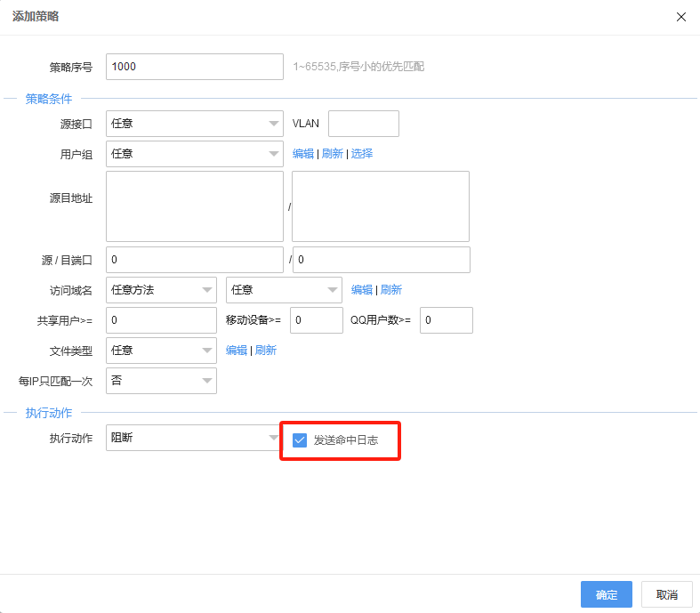
Task: Open the 源接口 dropdown
Action: (x=194, y=124)
